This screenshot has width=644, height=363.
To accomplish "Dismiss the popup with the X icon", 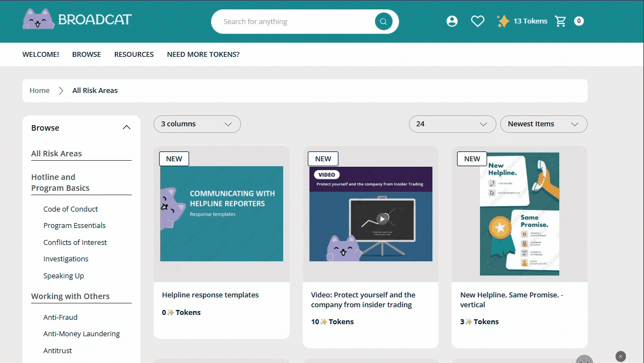I will tap(620, 356).
